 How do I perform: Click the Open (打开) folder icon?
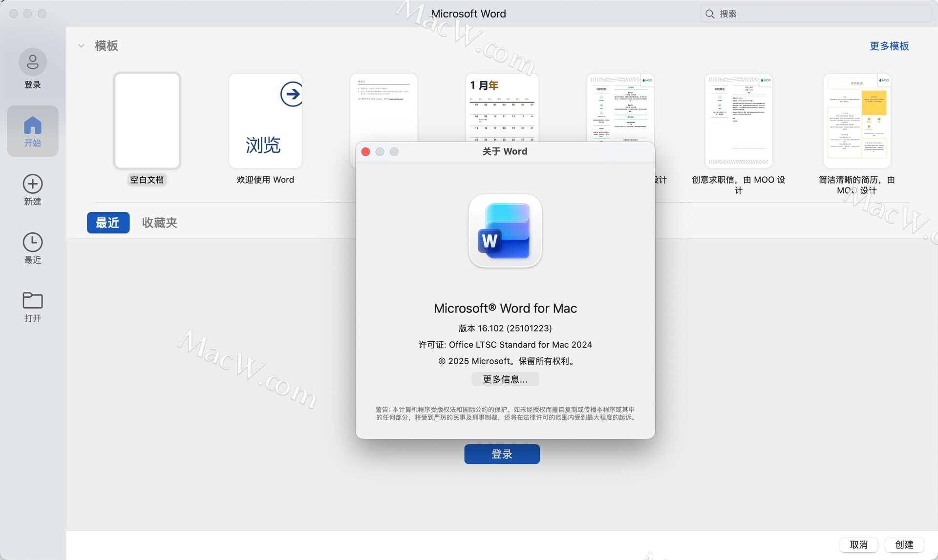[33, 300]
